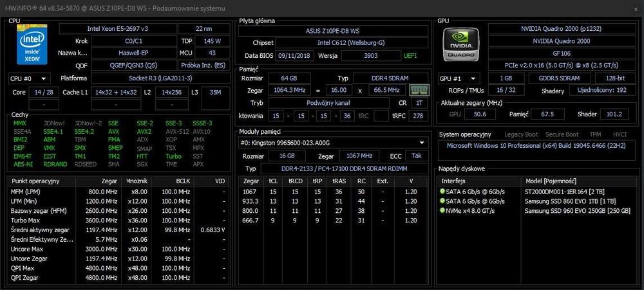Expand the memory module Kingston 9965600-023.A00G dropdown
This screenshot has height=290, width=644.
[x=334, y=142]
